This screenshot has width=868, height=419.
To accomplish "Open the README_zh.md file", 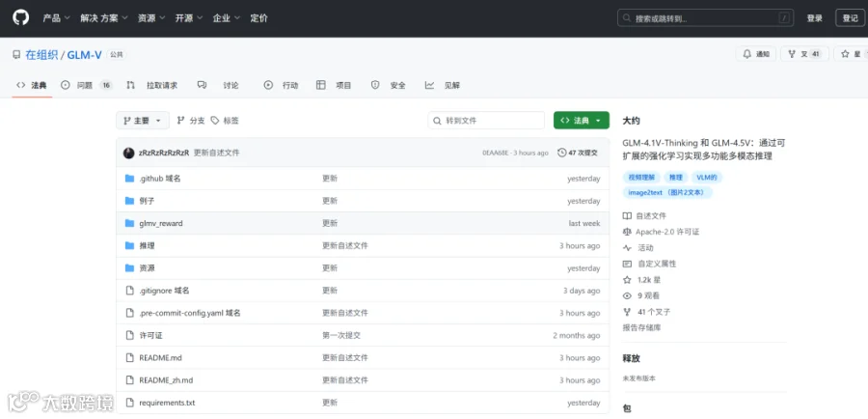I will [166, 380].
